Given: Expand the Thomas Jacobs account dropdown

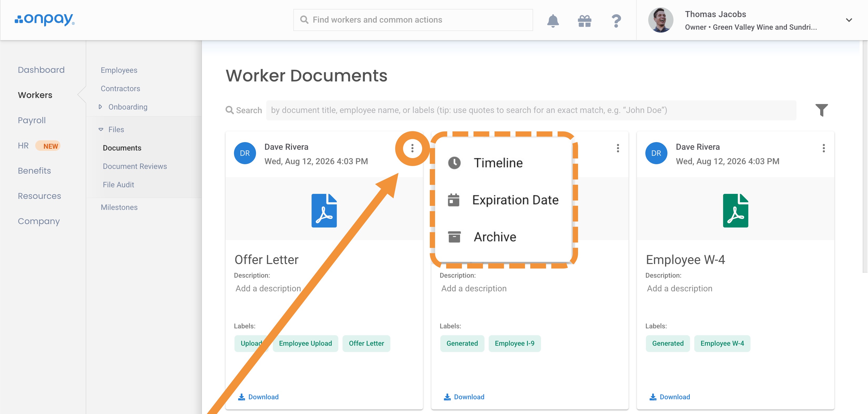Looking at the screenshot, I should [849, 20].
